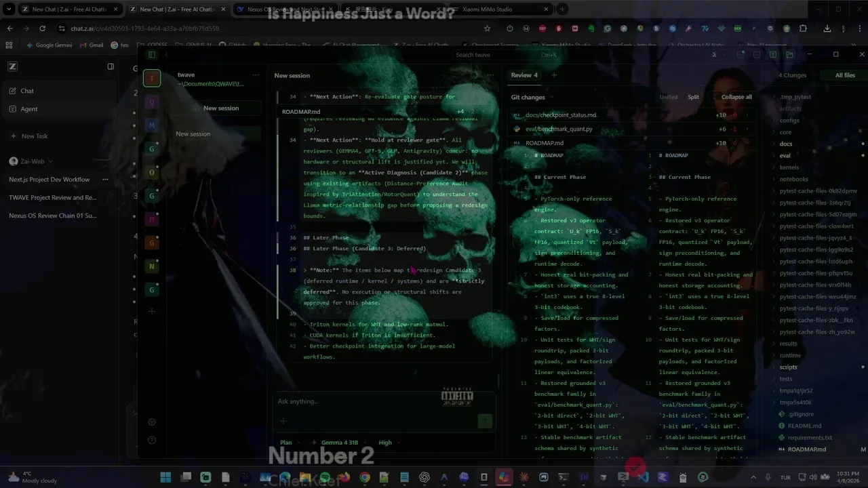
Task: Open Nexus OS Review Chain chat
Action: [x=52, y=216]
